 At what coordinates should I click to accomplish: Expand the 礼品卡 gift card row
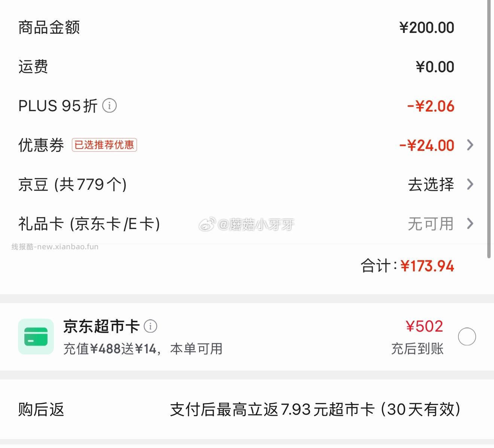point(470,223)
